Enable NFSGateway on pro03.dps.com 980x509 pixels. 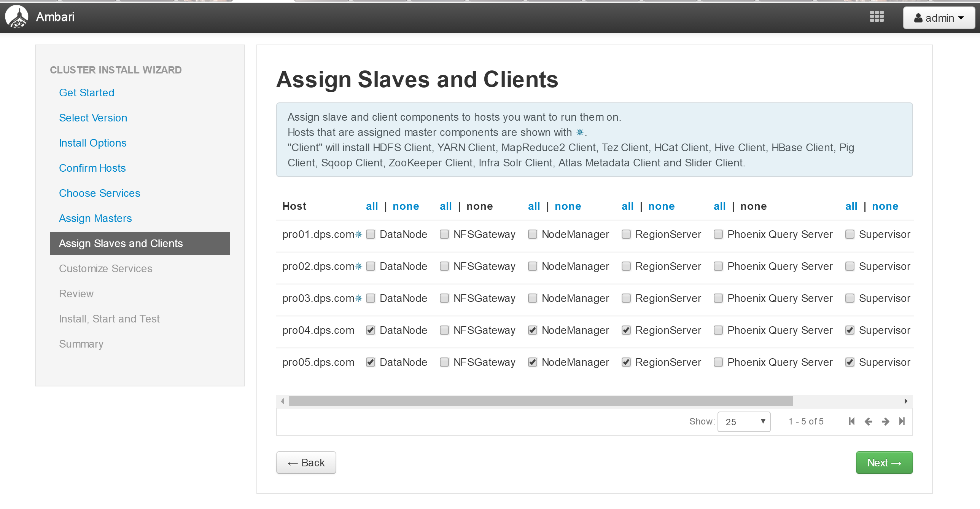click(x=444, y=298)
